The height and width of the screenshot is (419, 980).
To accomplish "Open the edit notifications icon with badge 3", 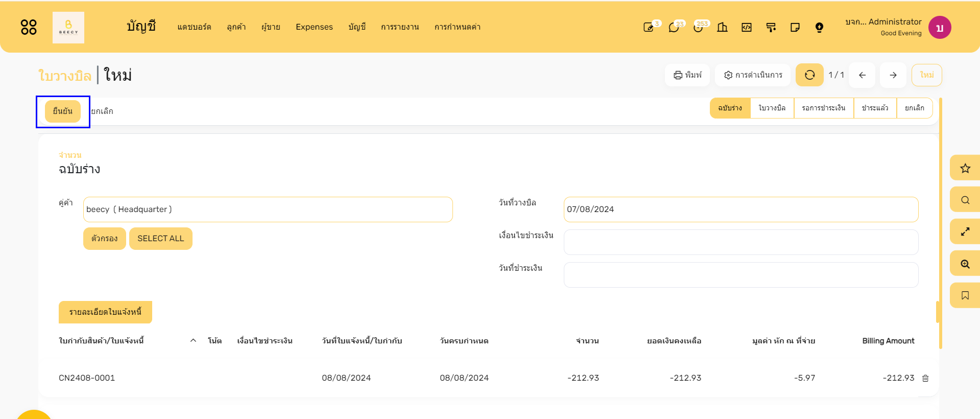I will click(x=649, y=27).
